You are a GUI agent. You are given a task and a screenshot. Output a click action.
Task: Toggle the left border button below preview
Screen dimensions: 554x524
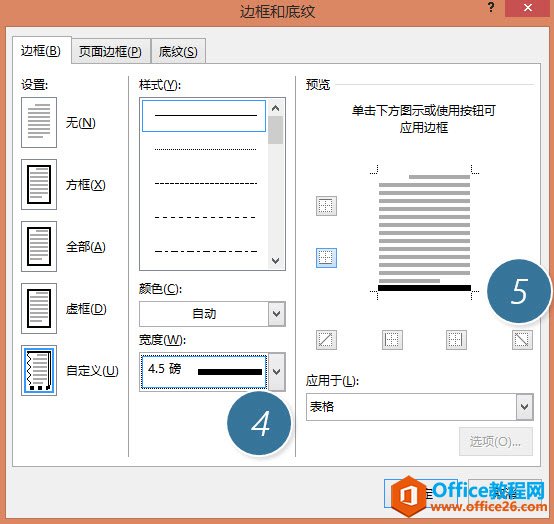coord(392,340)
